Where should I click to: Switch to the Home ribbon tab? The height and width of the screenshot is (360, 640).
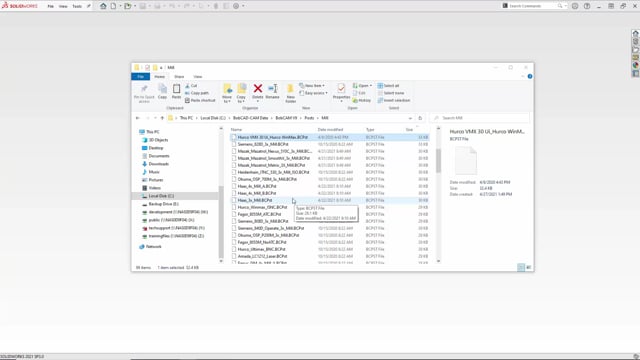coord(160,77)
